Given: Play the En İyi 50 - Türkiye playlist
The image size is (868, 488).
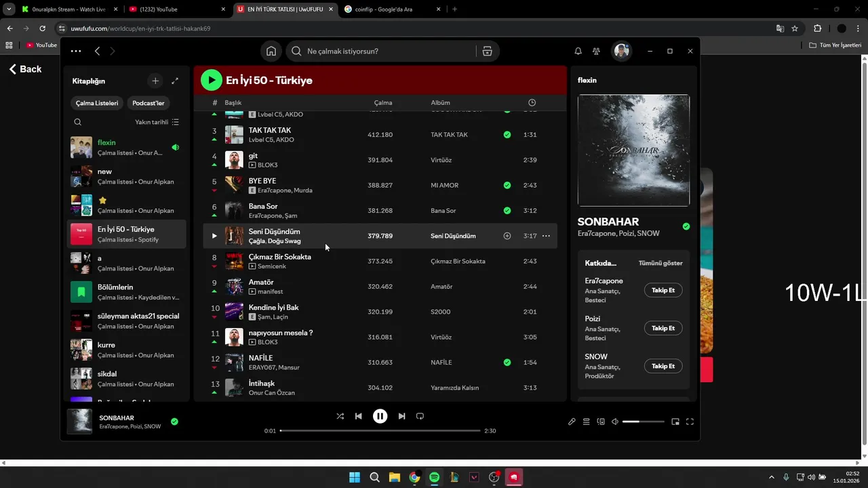Looking at the screenshot, I should pos(212,80).
